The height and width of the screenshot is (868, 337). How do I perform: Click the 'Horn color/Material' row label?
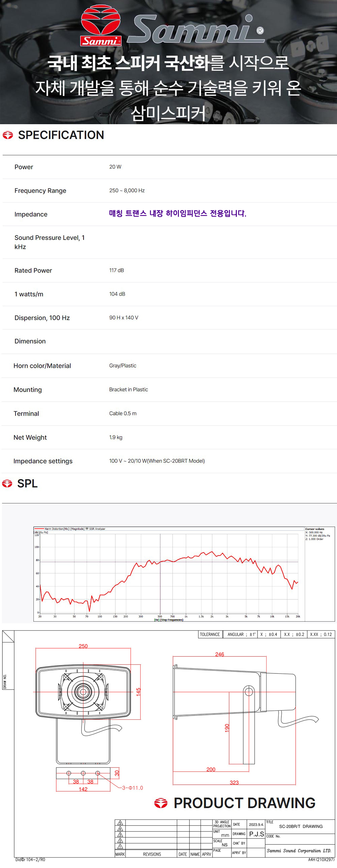42,366
